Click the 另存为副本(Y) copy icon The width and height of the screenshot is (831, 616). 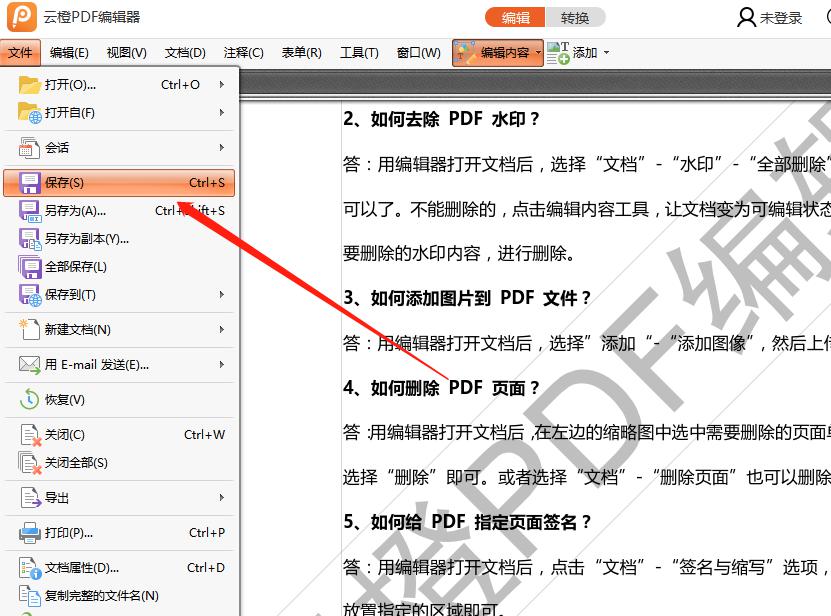[x=30, y=239]
